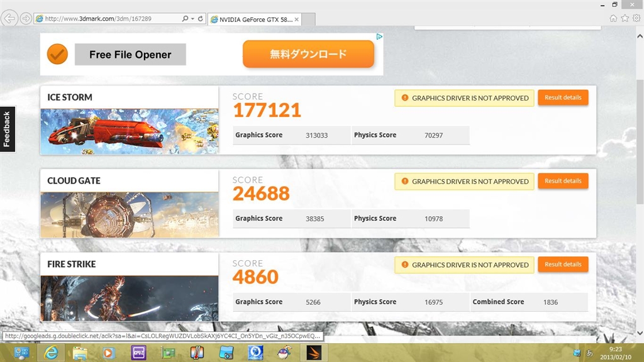
Task: Toggle the あ IME input mode indicator
Action: (589, 353)
